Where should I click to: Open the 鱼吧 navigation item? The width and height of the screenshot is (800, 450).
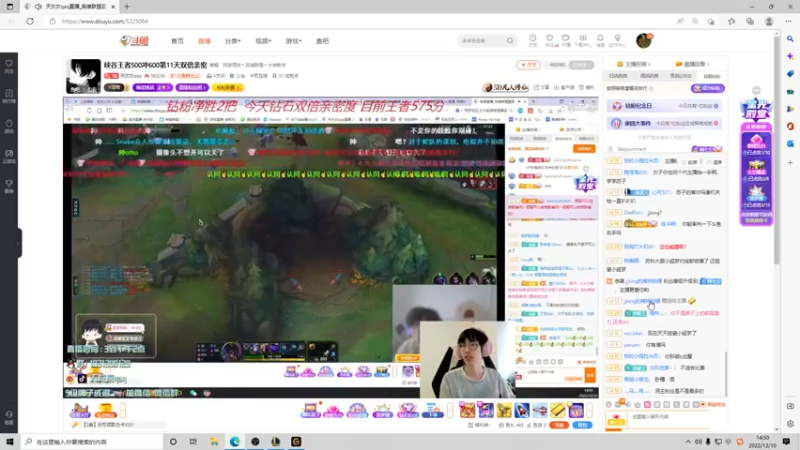pos(322,41)
